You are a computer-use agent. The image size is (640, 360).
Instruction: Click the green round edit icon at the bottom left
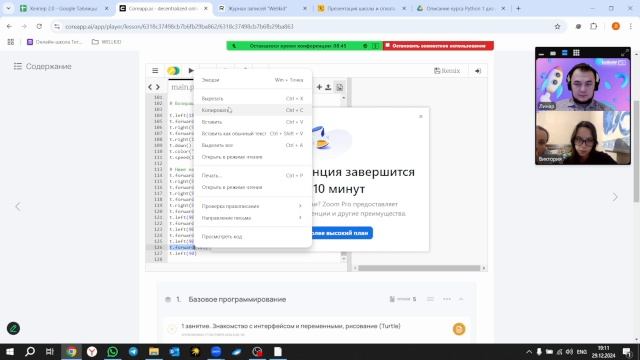pyautogui.click(x=13, y=328)
